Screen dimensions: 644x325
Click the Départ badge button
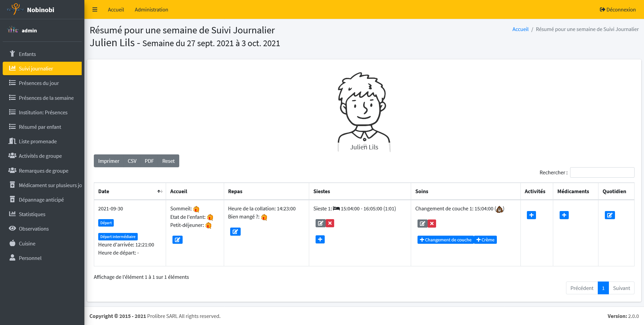pyautogui.click(x=106, y=223)
